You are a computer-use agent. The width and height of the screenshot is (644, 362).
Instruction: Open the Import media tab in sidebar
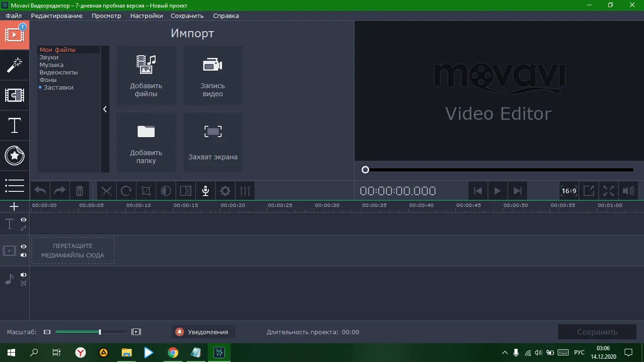(x=15, y=35)
